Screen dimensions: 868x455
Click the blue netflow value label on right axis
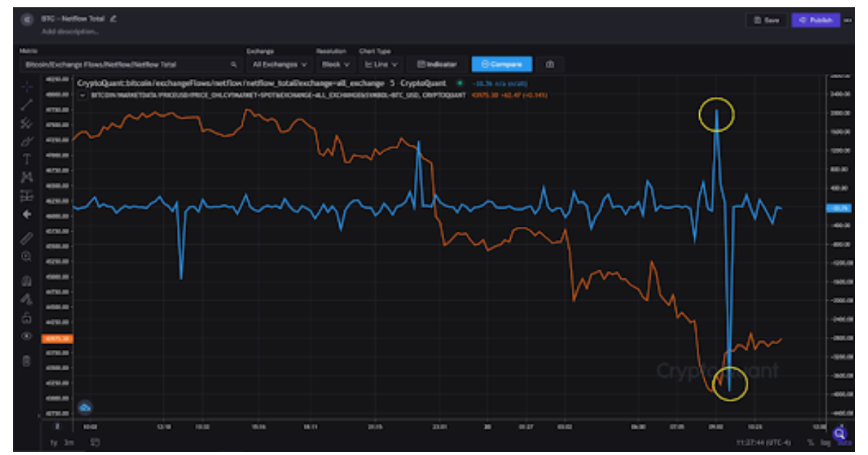839,208
